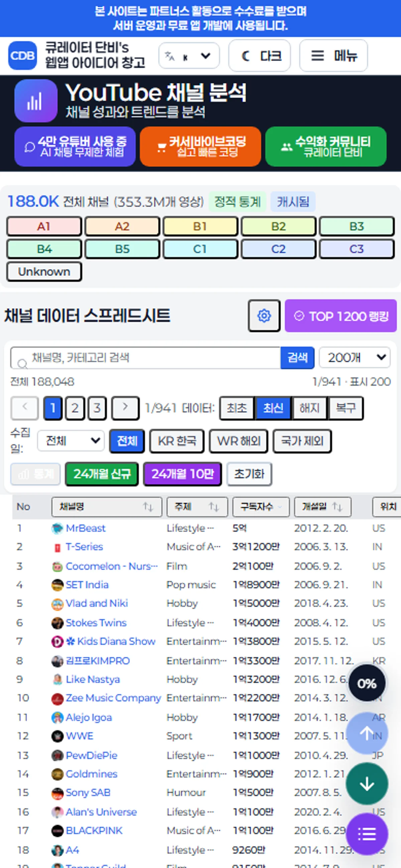The height and width of the screenshot is (868, 401).
Task: Click the SET India channel avatar
Action: pos(57,585)
